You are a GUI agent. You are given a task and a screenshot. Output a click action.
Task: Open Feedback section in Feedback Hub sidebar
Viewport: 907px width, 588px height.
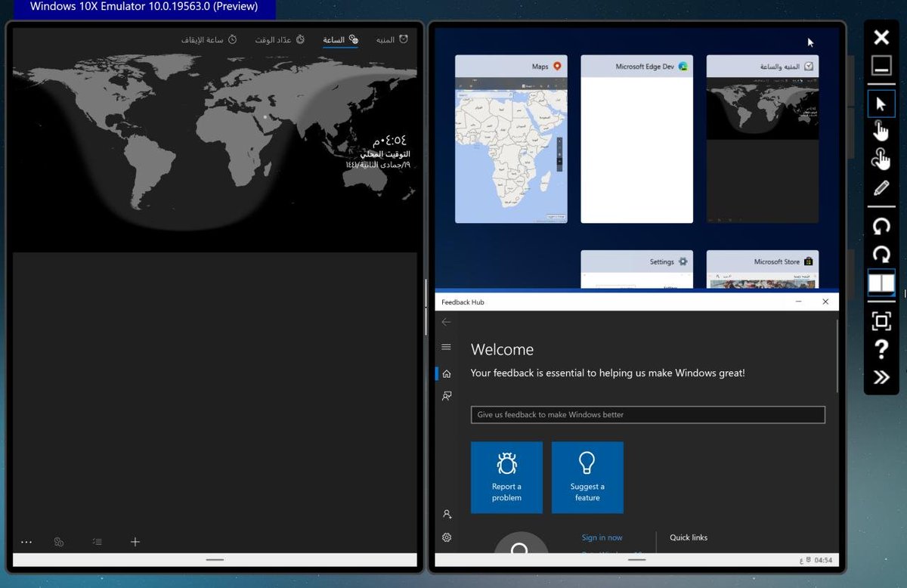click(446, 396)
